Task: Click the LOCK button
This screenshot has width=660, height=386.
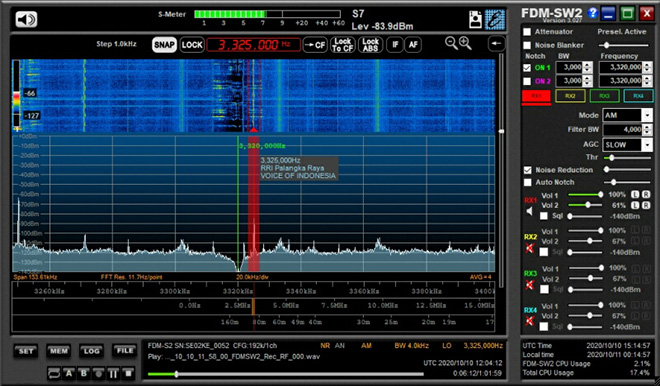Action: (x=192, y=45)
